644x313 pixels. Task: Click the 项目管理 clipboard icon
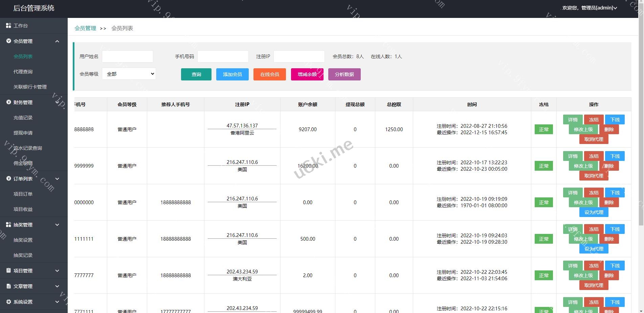8,271
